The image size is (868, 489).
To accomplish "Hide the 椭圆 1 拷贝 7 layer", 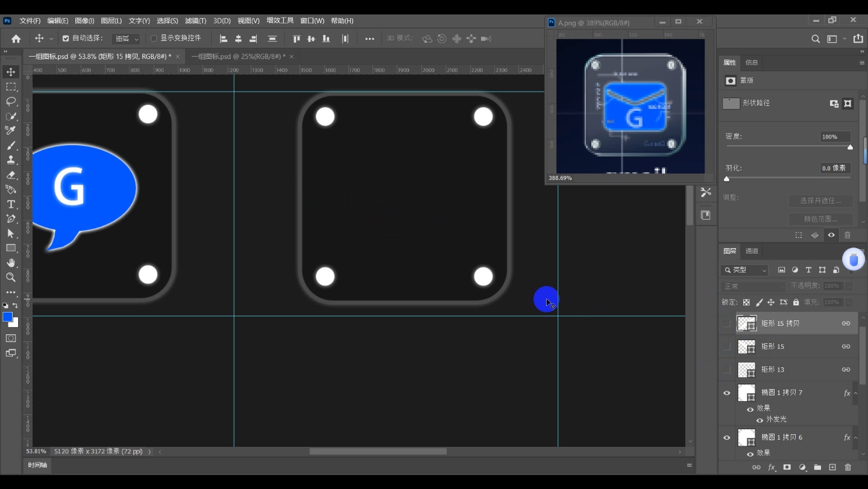I will [x=727, y=393].
